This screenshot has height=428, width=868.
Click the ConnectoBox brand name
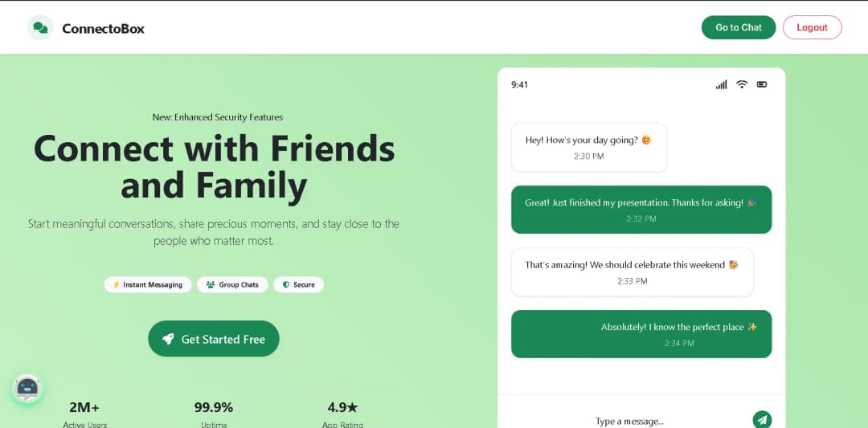(x=103, y=28)
